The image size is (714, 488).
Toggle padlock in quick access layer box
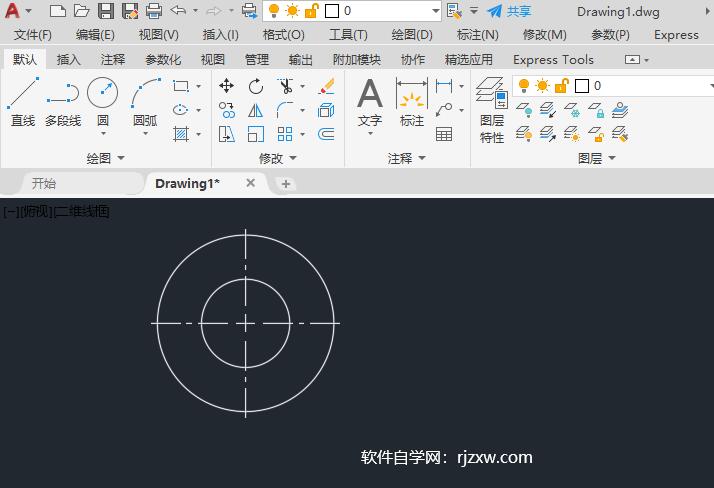[311, 10]
